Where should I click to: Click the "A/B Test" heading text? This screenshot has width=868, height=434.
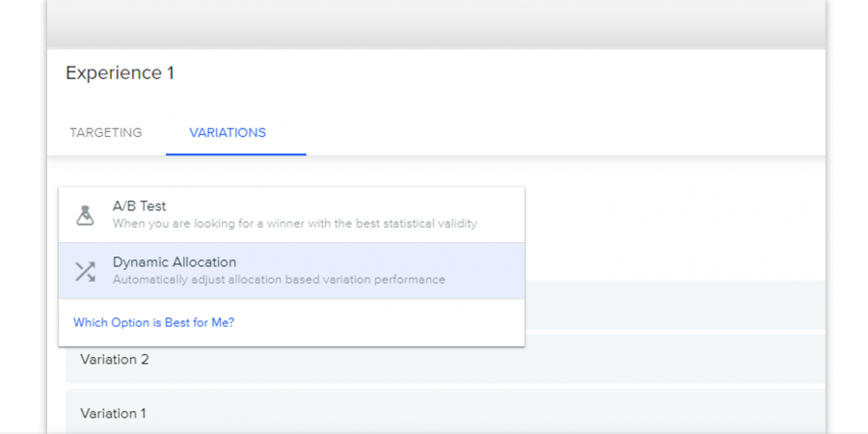(x=139, y=206)
